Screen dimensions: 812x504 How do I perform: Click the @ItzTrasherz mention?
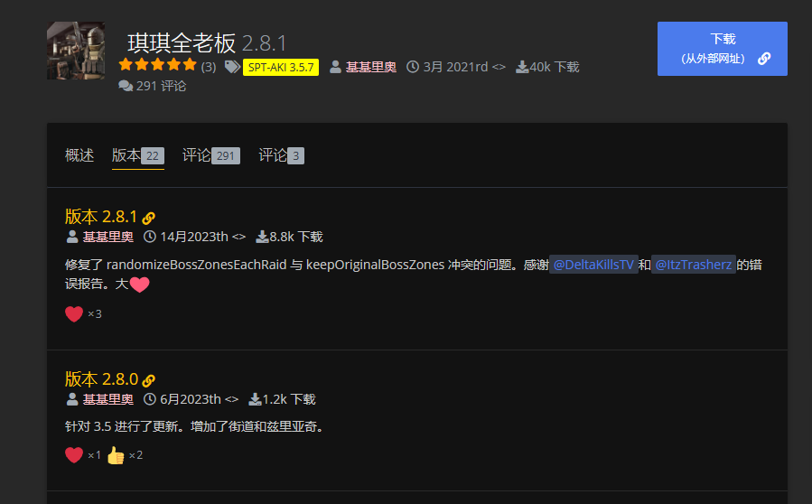[693, 265]
